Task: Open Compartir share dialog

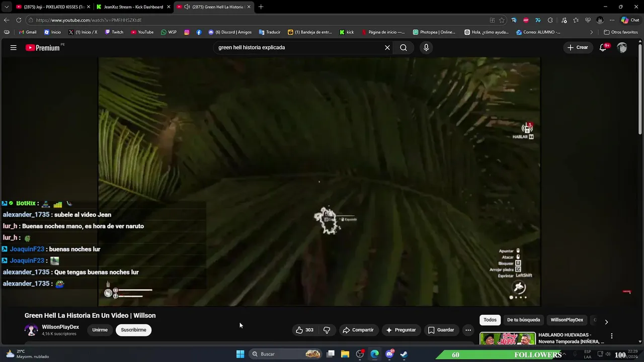Action: coord(358,330)
